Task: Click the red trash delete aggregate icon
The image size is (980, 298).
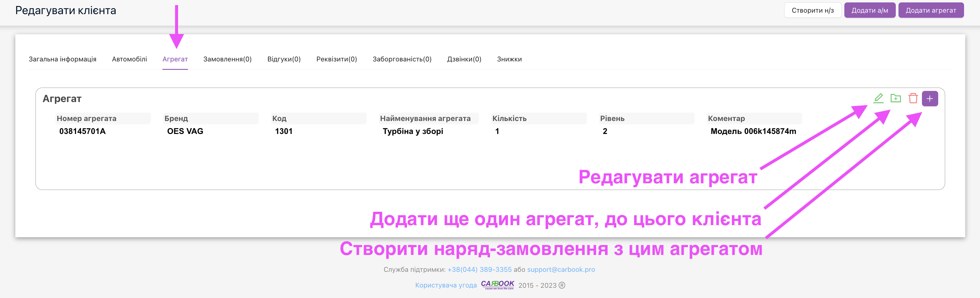Action: click(913, 98)
